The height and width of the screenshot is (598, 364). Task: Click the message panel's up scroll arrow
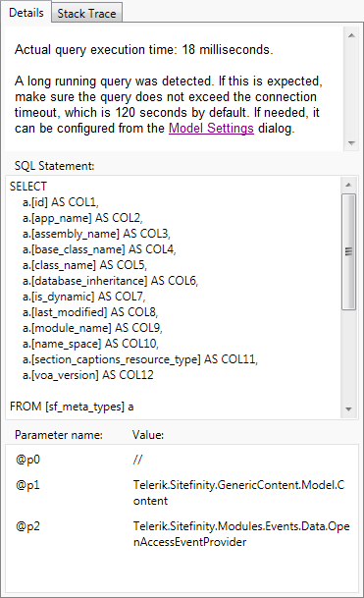[351, 35]
